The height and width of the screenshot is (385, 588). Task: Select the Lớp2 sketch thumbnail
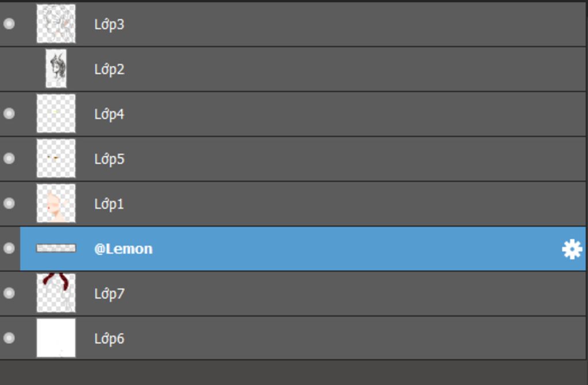point(56,69)
